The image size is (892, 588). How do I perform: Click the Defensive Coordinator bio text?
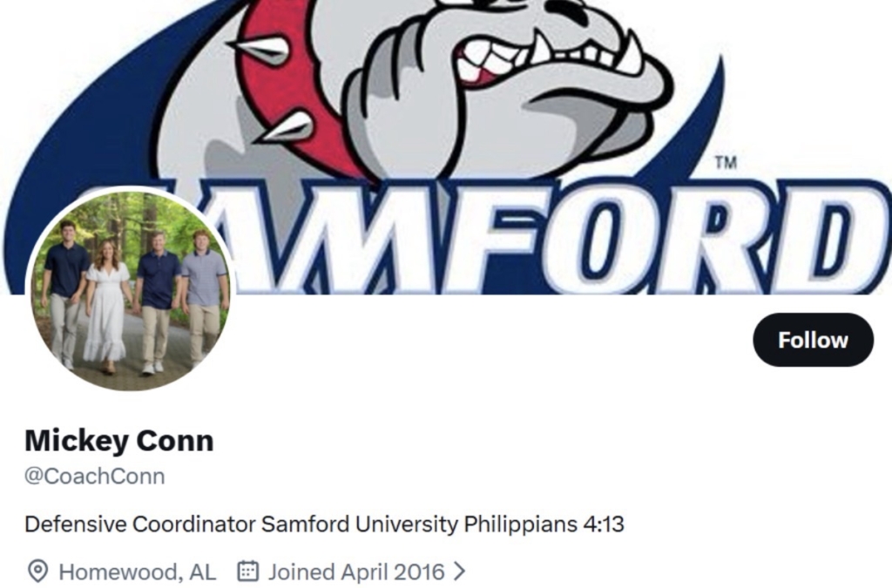(x=140, y=524)
